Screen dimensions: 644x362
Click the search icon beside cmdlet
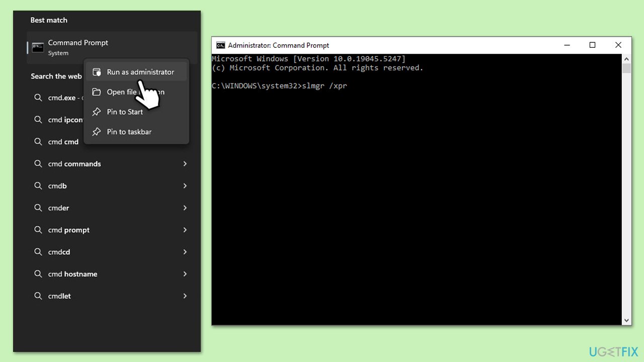tap(38, 296)
